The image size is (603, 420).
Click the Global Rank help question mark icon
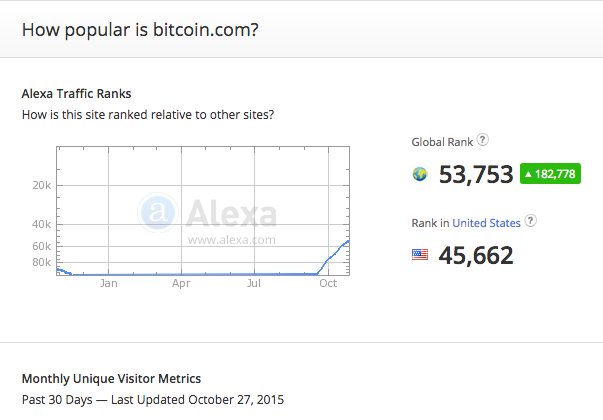tap(483, 140)
